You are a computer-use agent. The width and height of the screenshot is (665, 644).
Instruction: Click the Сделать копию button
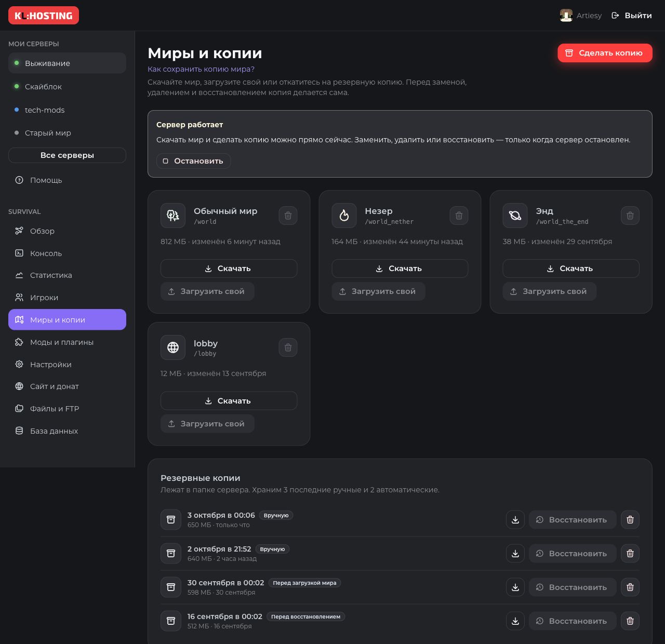(x=605, y=53)
